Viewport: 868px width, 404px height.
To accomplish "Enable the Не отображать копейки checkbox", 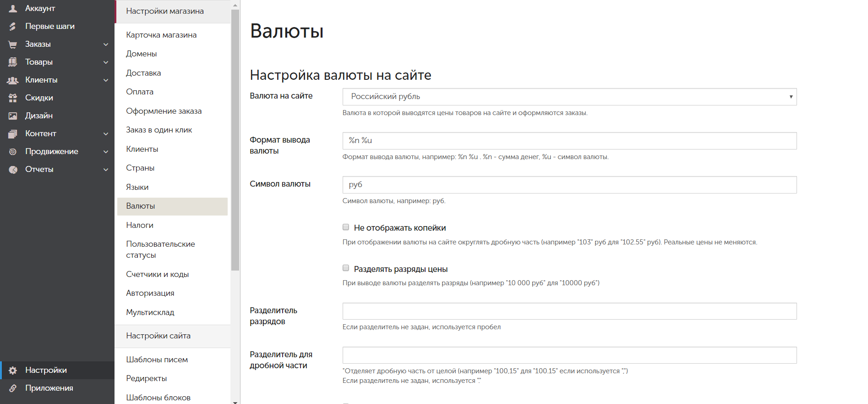I will [x=346, y=227].
